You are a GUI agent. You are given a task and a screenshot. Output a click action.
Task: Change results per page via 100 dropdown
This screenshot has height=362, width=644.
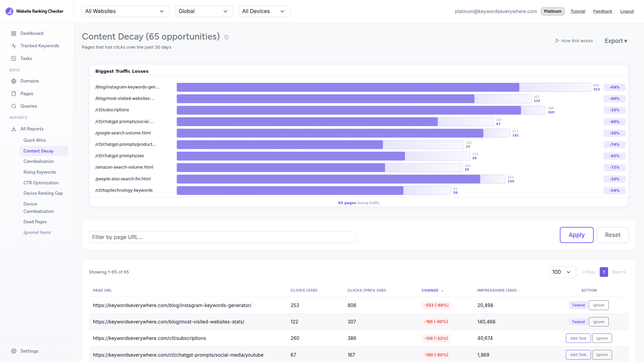pos(562,272)
